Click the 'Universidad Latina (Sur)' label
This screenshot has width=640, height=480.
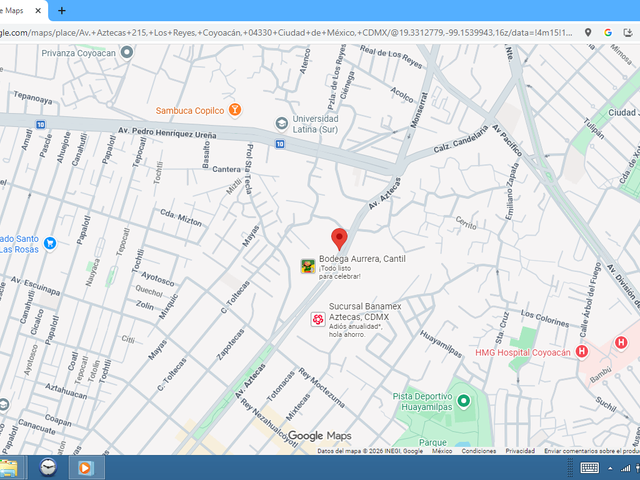pos(315,124)
